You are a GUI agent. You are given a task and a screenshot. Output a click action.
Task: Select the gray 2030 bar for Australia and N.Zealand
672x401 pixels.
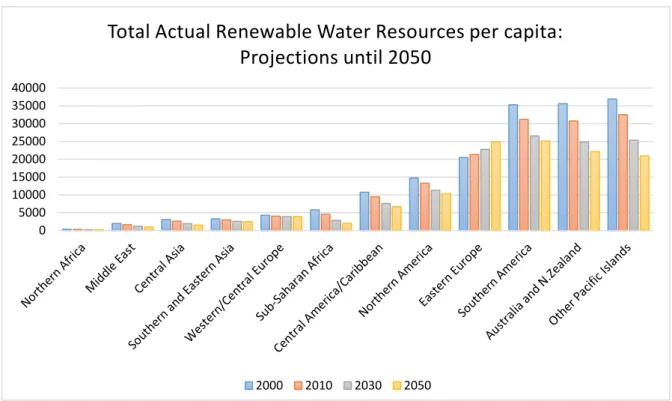point(584,186)
